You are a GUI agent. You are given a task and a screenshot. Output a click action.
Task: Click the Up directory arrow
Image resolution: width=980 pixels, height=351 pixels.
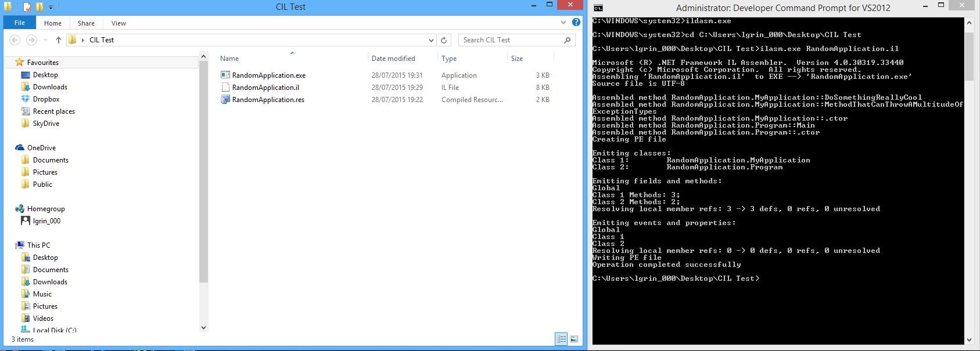point(58,40)
